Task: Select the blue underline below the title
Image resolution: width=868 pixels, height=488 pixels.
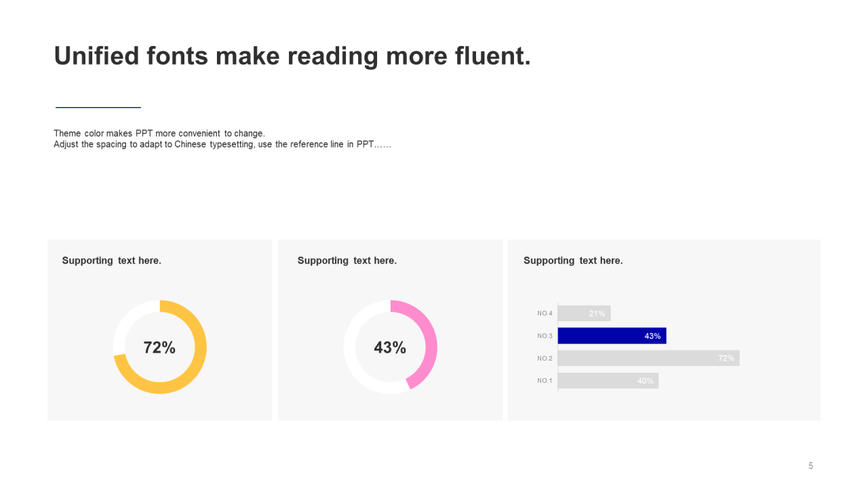Action: click(98, 107)
